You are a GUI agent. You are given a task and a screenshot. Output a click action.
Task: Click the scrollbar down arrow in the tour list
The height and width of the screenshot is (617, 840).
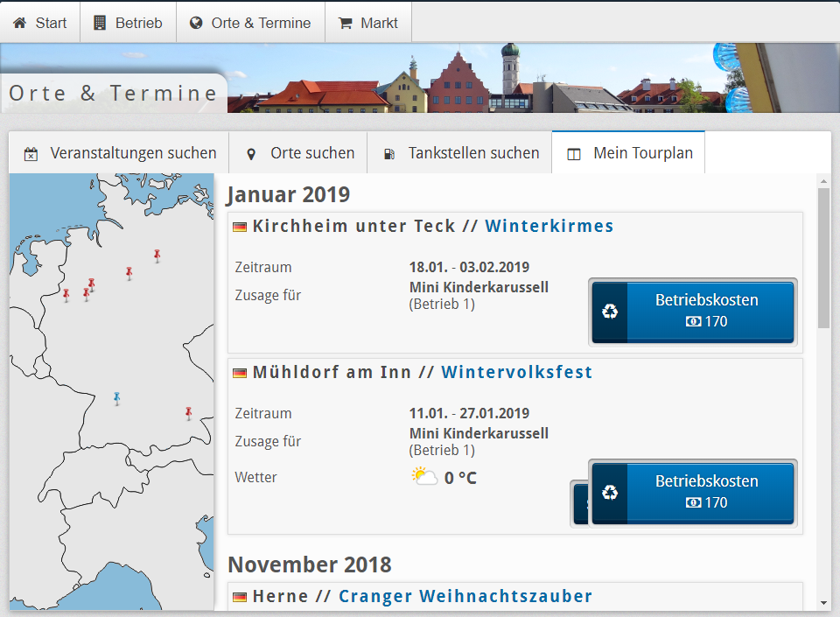tap(823, 603)
